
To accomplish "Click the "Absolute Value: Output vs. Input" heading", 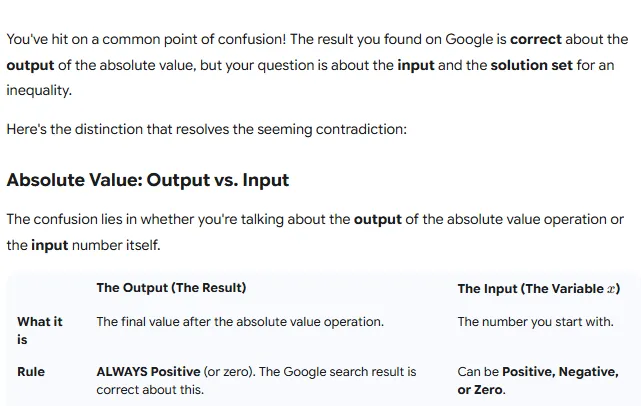I will 147,181.
